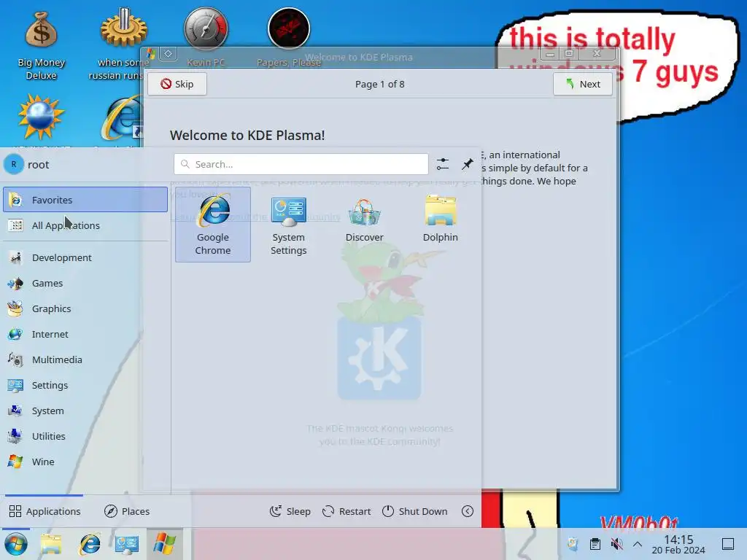This screenshot has width=747, height=560.
Task: Browse the Development category
Action: point(85,257)
